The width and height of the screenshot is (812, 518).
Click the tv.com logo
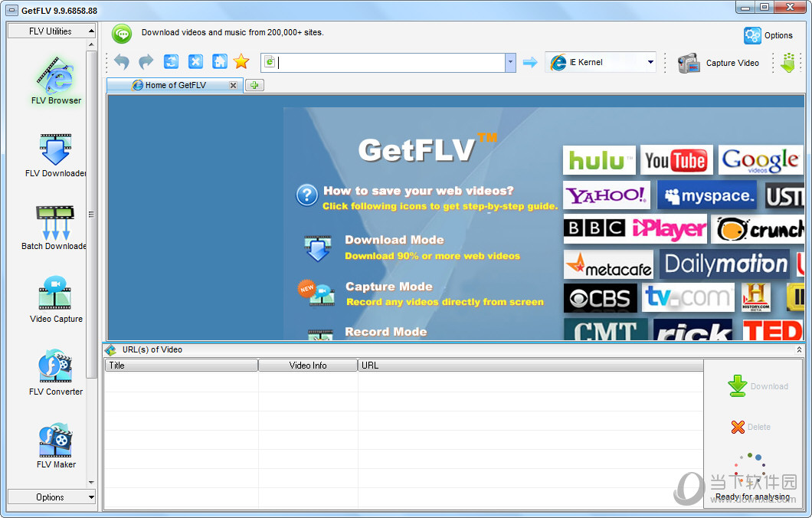pos(688,297)
